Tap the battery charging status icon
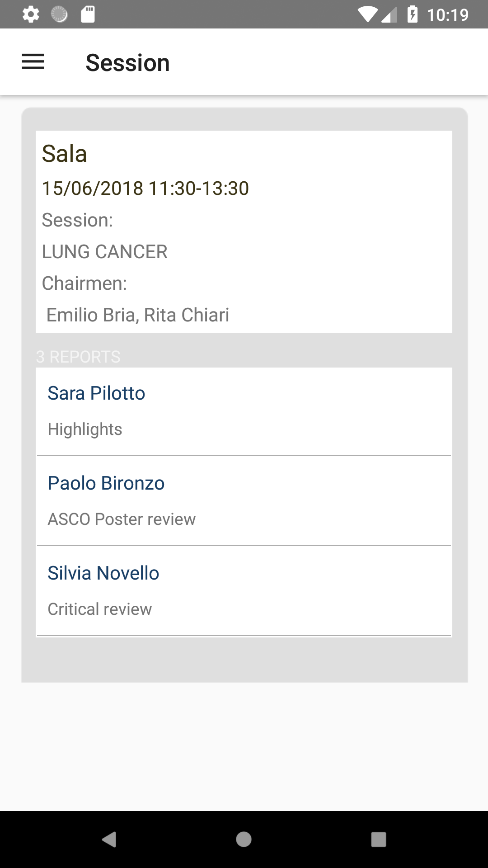Screen dimensions: 488x868 (412, 14)
